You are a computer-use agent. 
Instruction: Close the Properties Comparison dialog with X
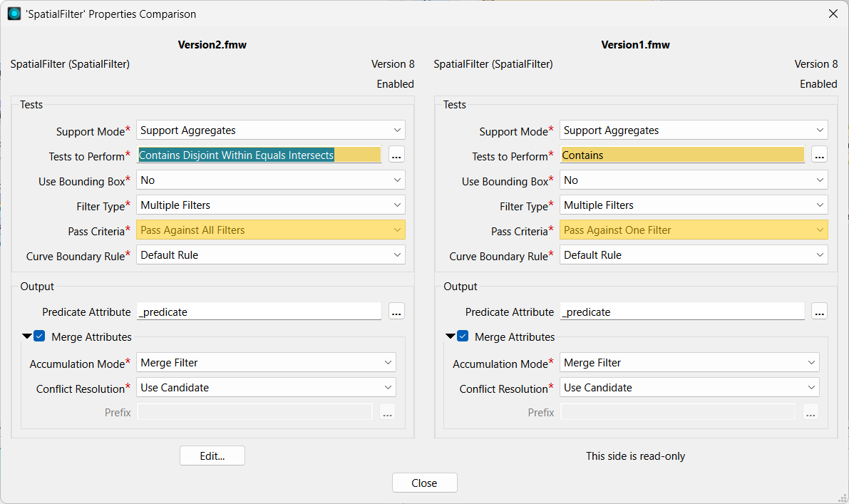(x=833, y=14)
